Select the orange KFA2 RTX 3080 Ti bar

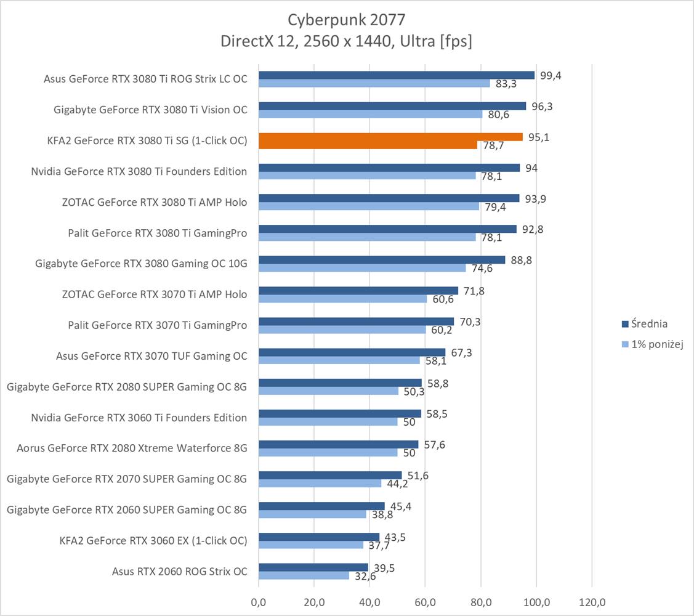pos(390,137)
